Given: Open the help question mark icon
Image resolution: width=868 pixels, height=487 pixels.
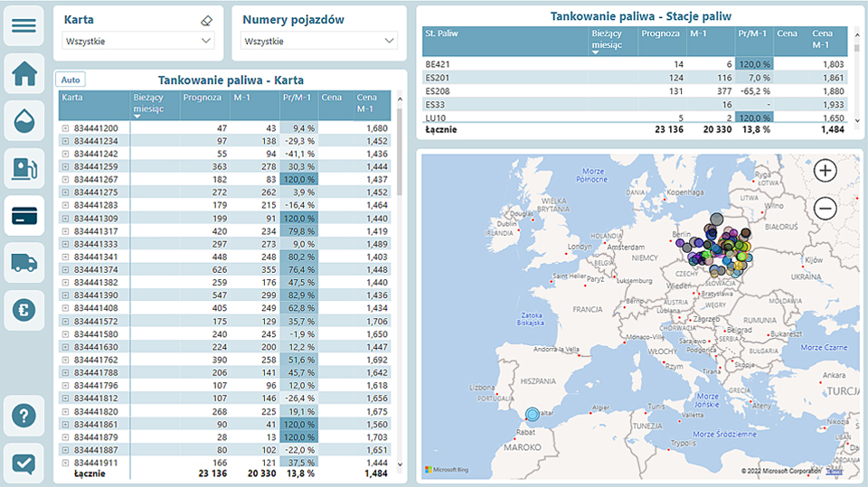Looking at the screenshot, I should pos(24,417).
